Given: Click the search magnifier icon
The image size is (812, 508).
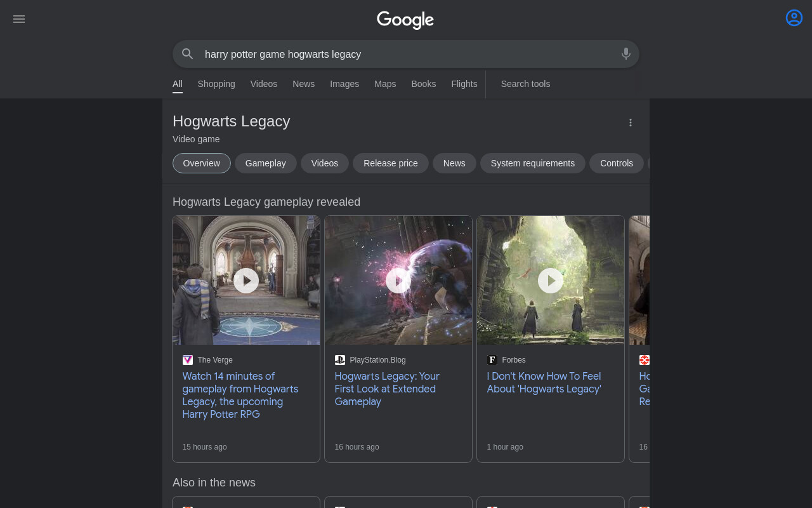Looking at the screenshot, I should click(x=187, y=54).
